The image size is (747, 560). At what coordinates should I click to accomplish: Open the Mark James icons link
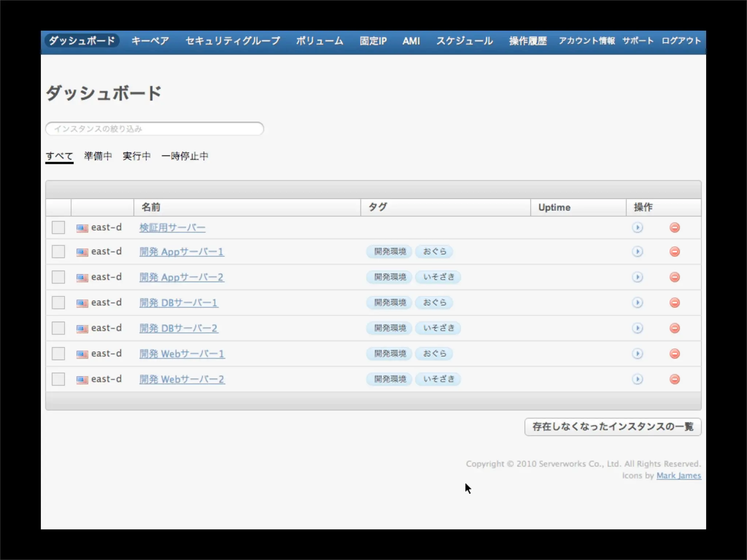[x=678, y=475]
